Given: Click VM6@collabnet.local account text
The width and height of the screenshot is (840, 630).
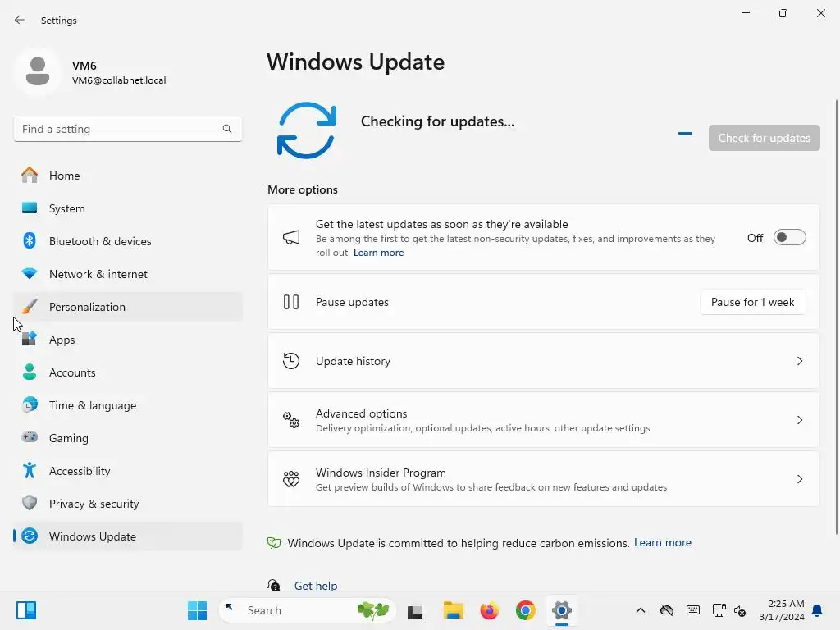Looking at the screenshot, I should pos(119,80).
